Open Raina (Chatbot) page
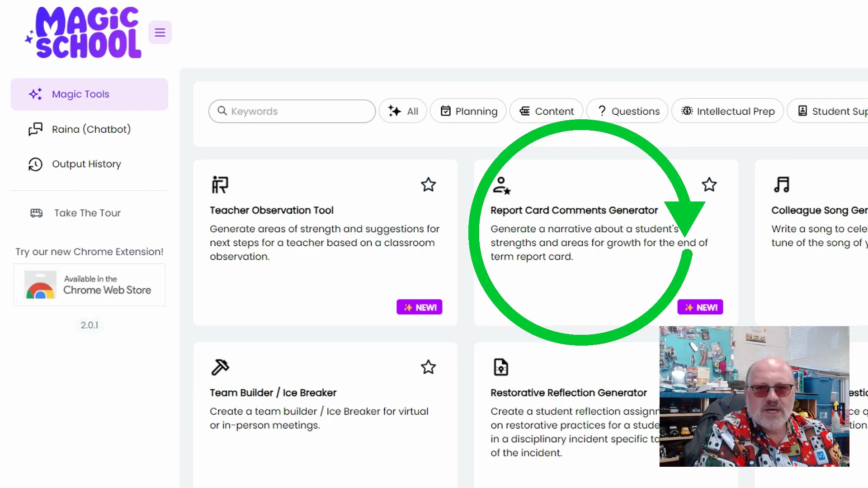This screenshot has height=488, width=868. tap(90, 129)
